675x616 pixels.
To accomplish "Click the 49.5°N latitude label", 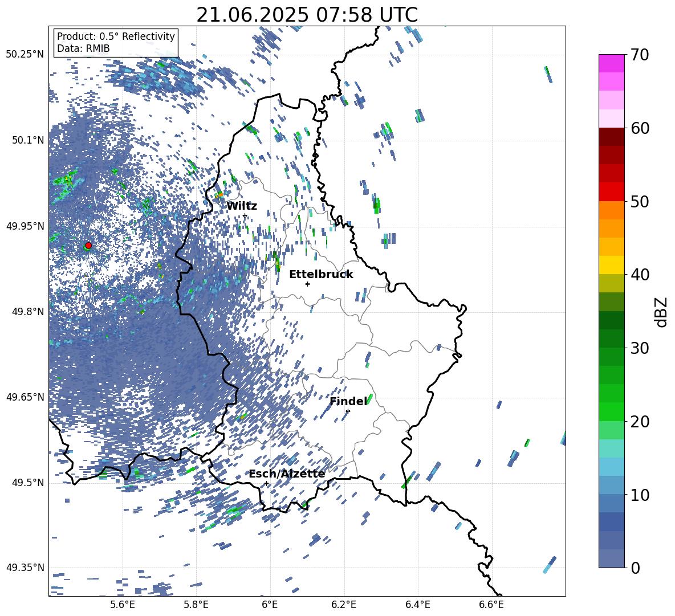I will point(27,482).
